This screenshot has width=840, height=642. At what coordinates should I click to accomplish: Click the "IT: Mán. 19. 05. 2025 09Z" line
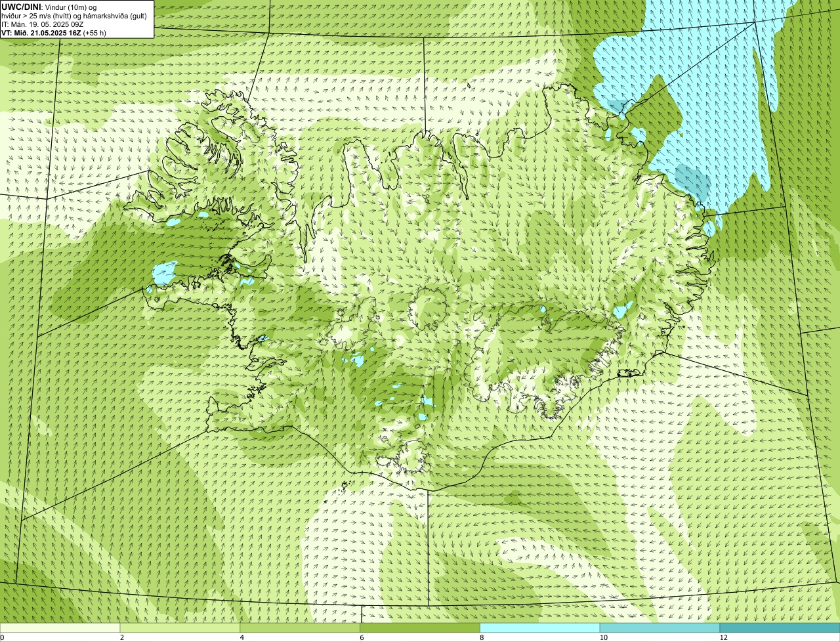click(43, 24)
